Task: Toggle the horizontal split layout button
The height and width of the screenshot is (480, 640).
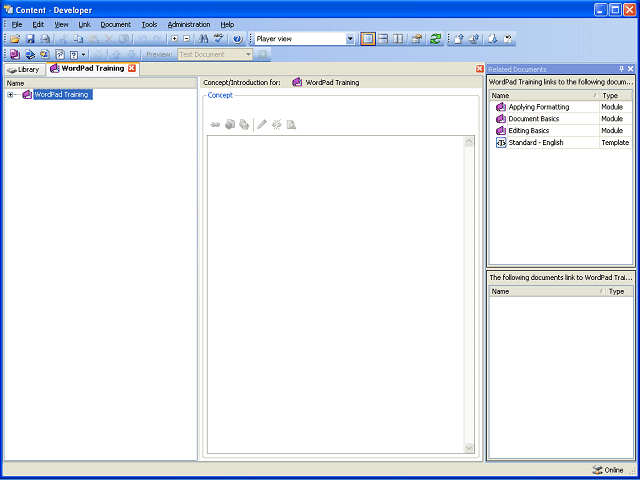Action: point(383,39)
